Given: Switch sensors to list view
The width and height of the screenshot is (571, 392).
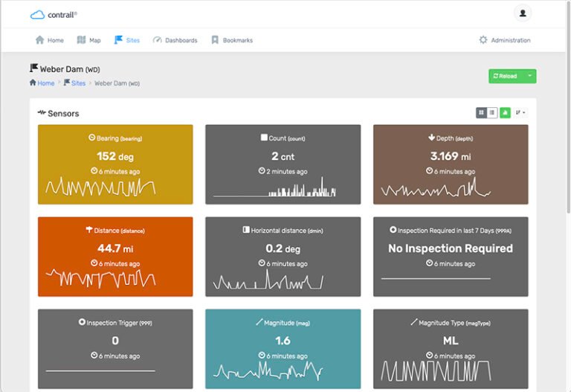Looking at the screenshot, I should click(x=492, y=112).
